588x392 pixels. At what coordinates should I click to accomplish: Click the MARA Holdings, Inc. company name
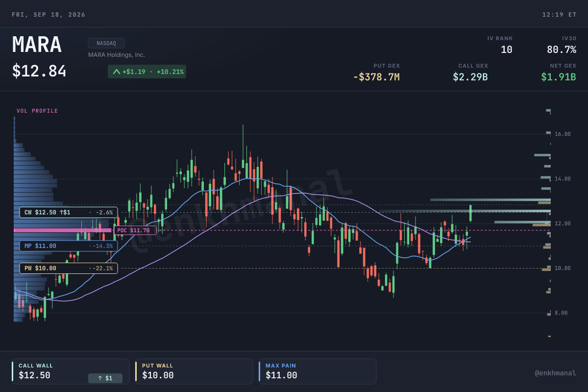point(117,55)
